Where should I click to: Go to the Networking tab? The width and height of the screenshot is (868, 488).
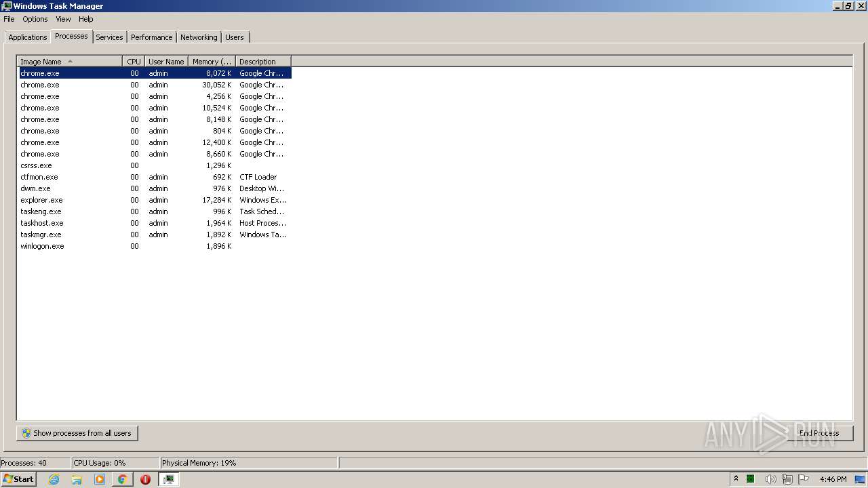click(x=199, y=37)
